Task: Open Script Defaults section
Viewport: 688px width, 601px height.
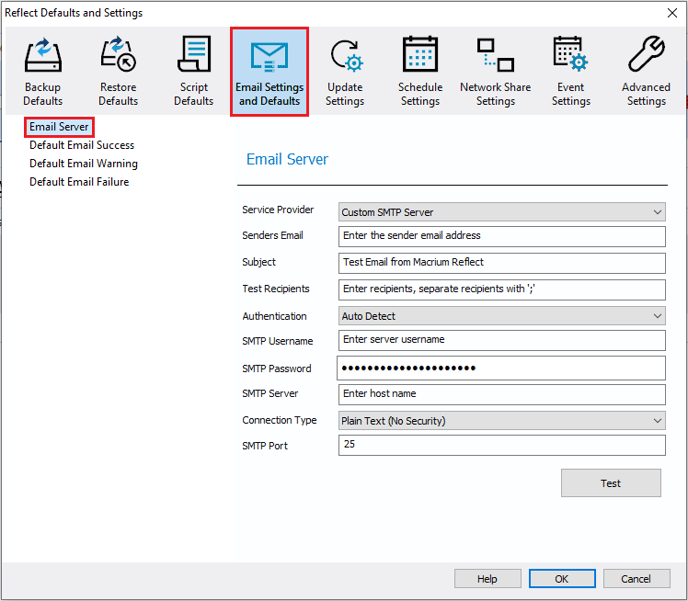Action: pyautogui.click(x=194, y=72)
